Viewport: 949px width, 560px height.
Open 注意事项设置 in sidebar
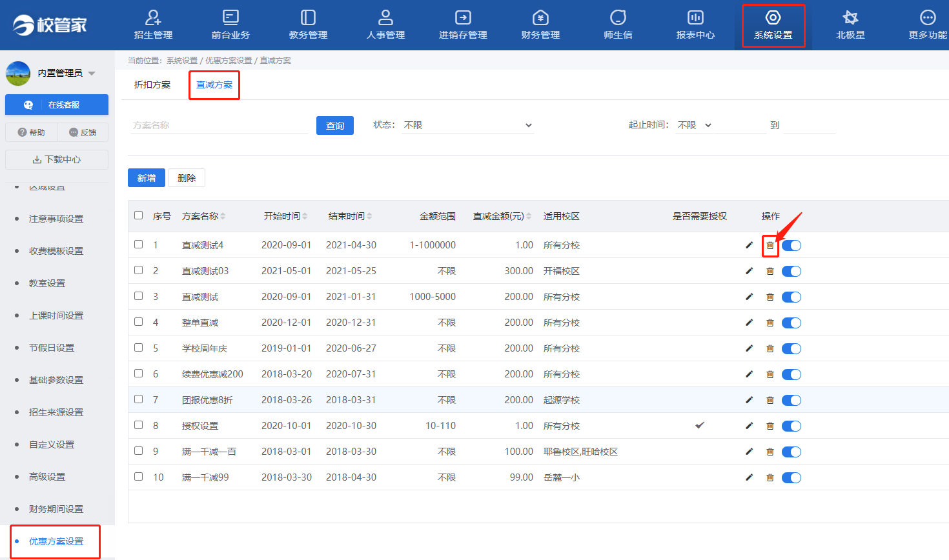56,219
